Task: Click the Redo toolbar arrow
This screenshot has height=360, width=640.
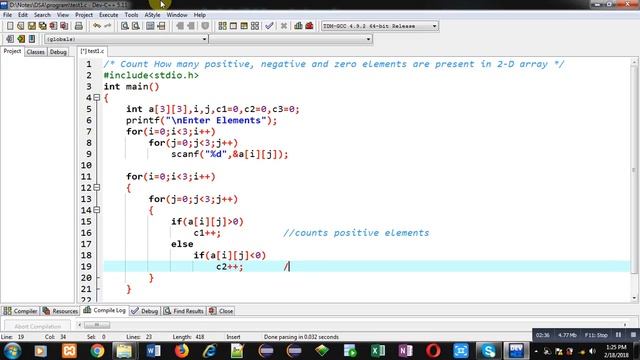Action: pyautogui.click(x=108, y=26)
